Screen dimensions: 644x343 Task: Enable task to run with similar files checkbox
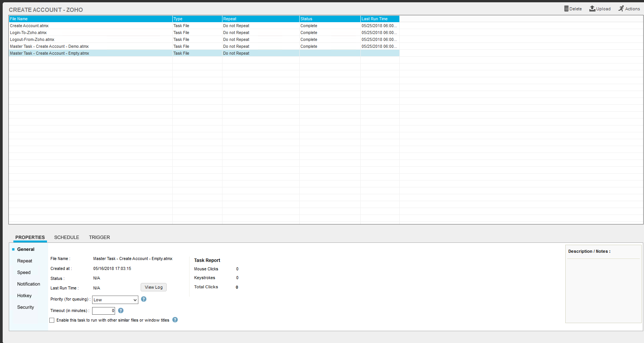coord(52,320)
